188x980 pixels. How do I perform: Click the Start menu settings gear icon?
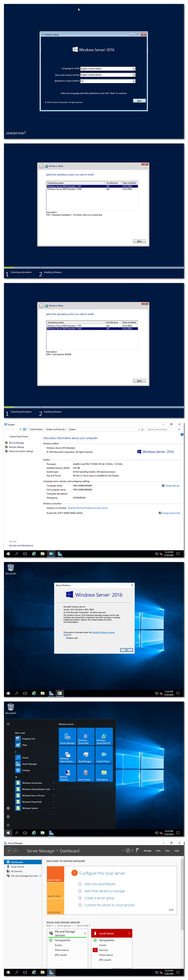(x=8, y=816)
